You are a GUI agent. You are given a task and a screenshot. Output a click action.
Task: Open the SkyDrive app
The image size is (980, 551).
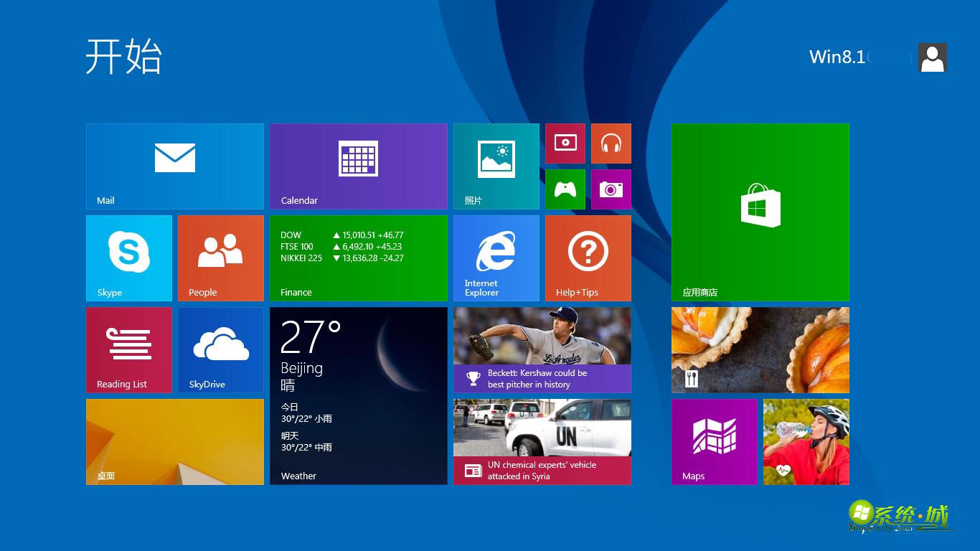[x=220, y=349]
